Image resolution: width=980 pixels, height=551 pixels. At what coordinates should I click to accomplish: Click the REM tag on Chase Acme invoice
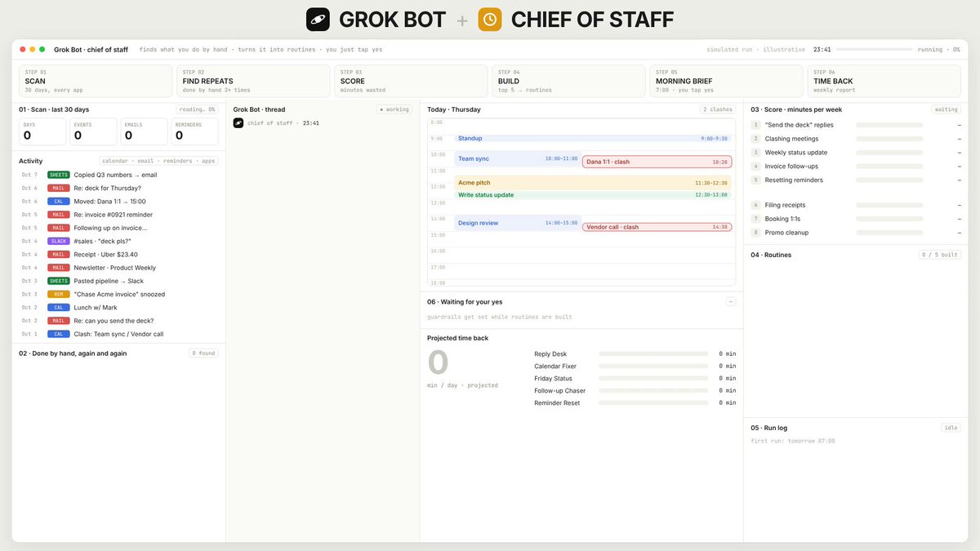(59, 295)
